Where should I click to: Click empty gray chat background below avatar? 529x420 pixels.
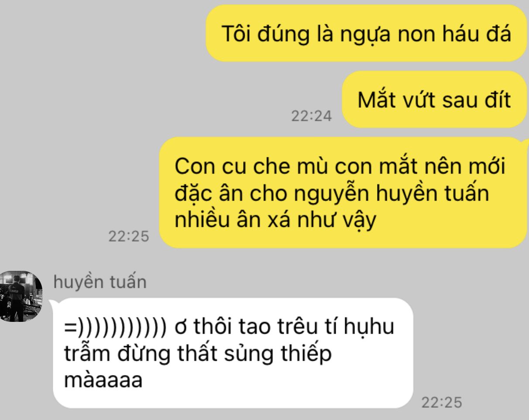click(x=22, y=371)
